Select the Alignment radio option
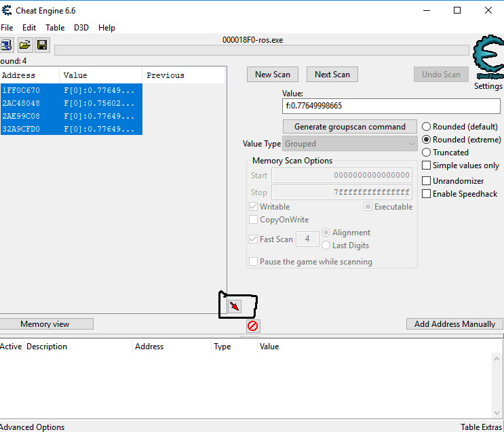Screen dimensions: 504x432 pos(326,233)
